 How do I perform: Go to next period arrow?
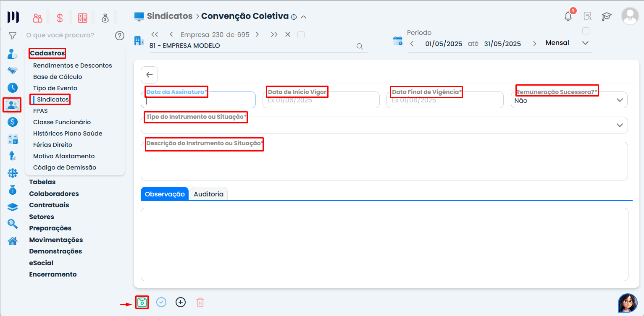tap(534, 44)
